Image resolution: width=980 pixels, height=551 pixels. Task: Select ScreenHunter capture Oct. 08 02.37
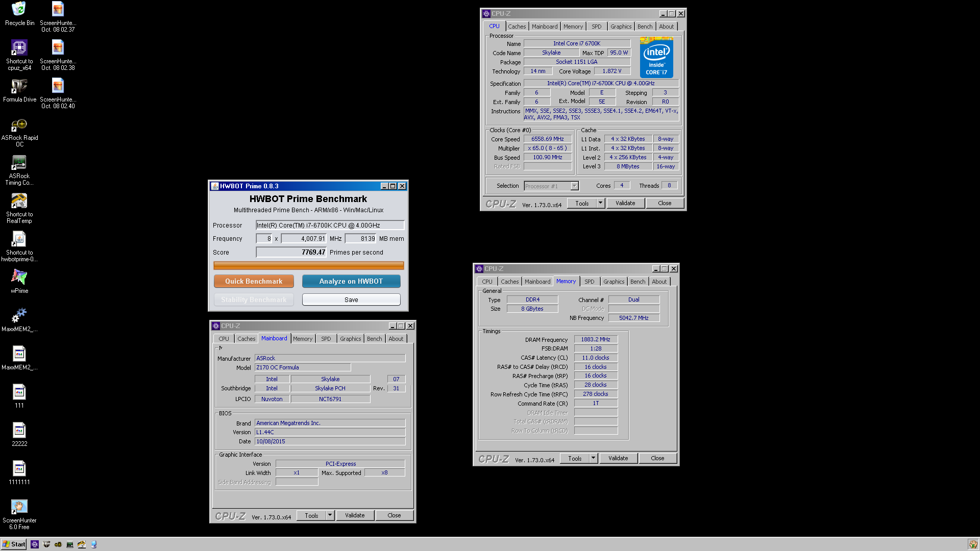(58, 17)
